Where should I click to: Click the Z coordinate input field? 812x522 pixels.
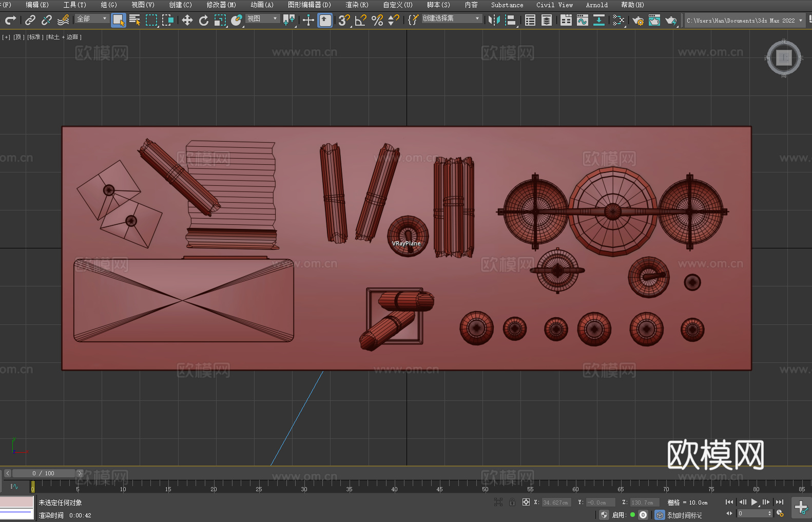pos(644,502)
